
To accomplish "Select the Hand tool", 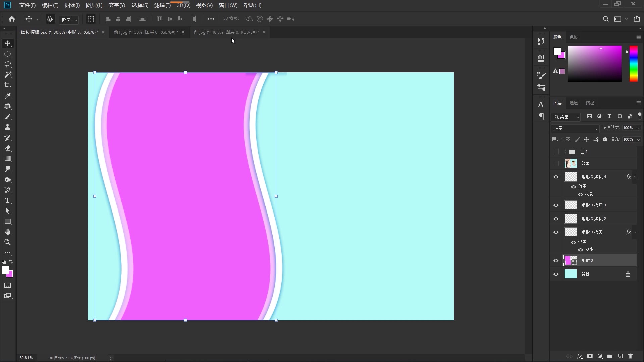I will point(8,232).
